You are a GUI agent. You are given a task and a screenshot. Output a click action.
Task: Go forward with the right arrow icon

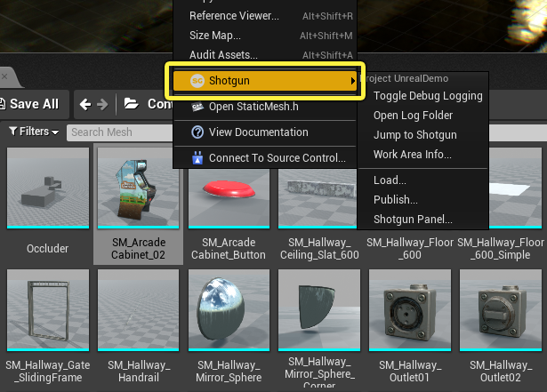tap(102, 104)
